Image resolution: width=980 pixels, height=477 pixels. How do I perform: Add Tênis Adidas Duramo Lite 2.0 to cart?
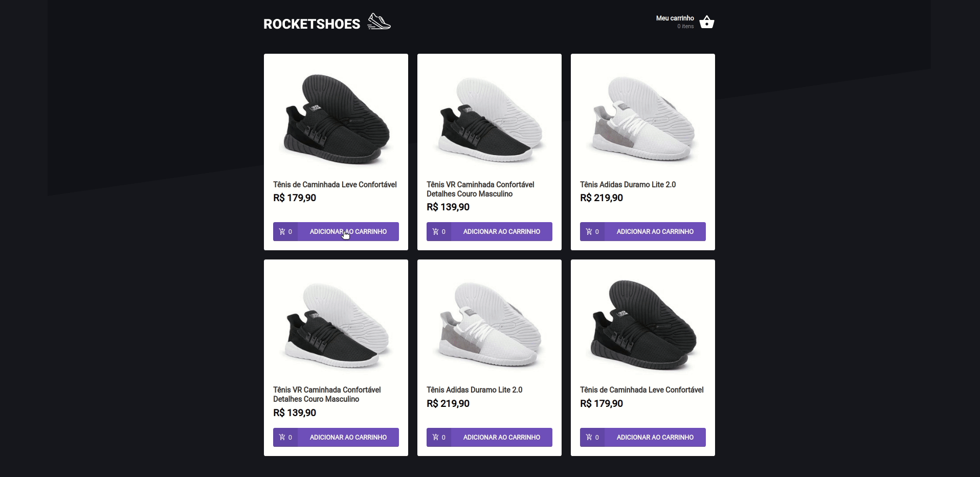click(x=655, y=231)
